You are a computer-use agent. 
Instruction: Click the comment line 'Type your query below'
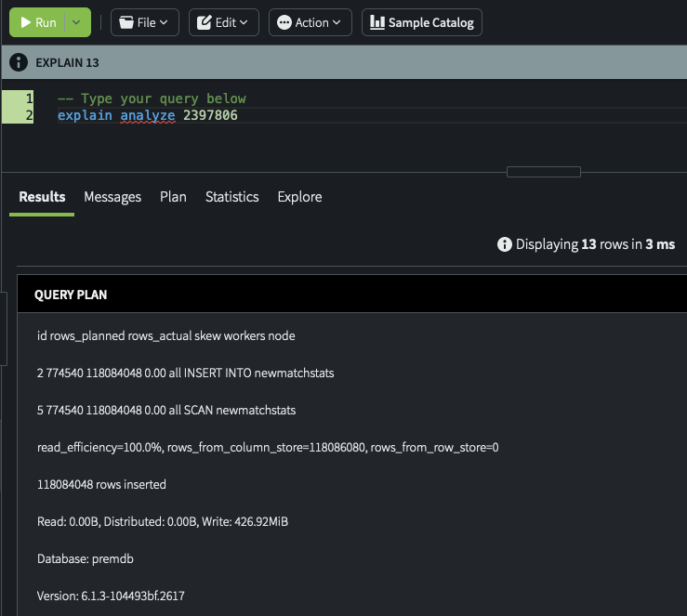coord(152,98)
